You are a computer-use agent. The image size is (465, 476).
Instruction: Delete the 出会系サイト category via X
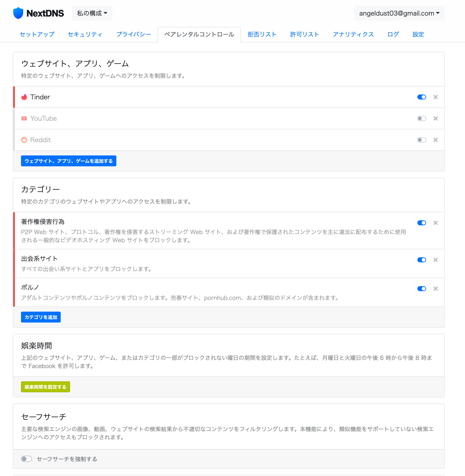(435, 260)
